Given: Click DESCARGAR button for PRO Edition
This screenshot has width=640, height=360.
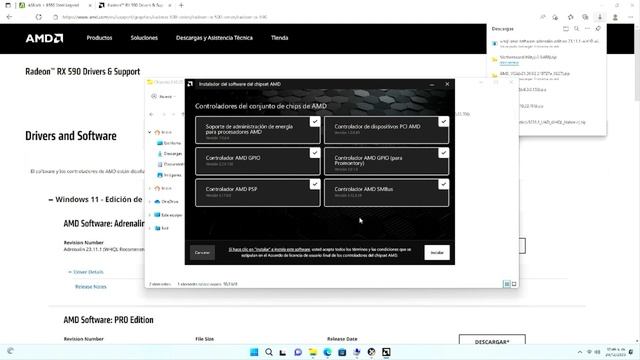Looking at the screenshot, I should pos(492,340).
